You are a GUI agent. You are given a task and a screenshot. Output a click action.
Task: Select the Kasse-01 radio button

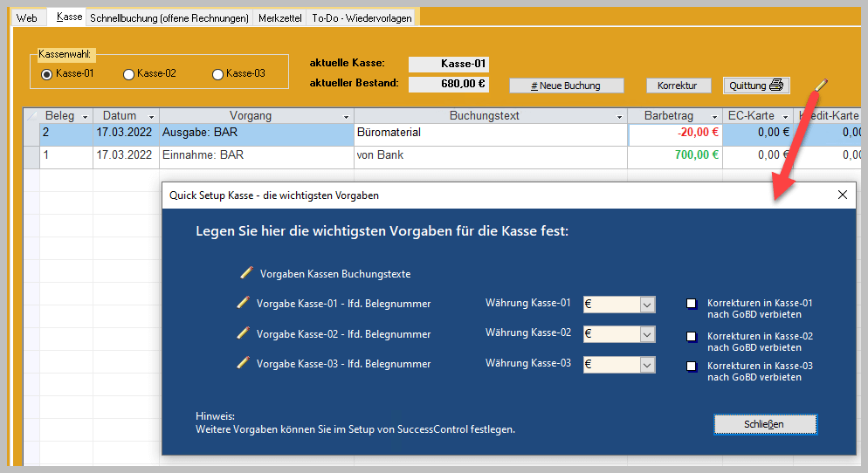(47, 74)
